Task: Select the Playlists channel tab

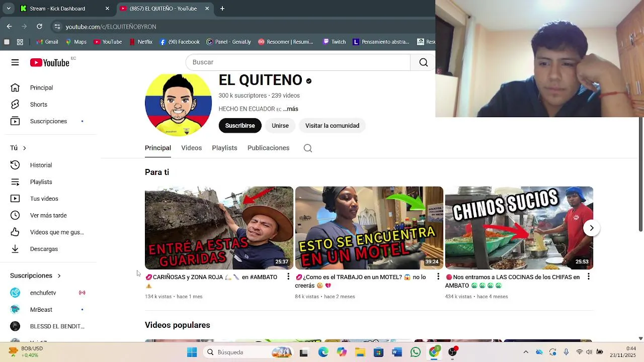Action: tap(224, 148)
